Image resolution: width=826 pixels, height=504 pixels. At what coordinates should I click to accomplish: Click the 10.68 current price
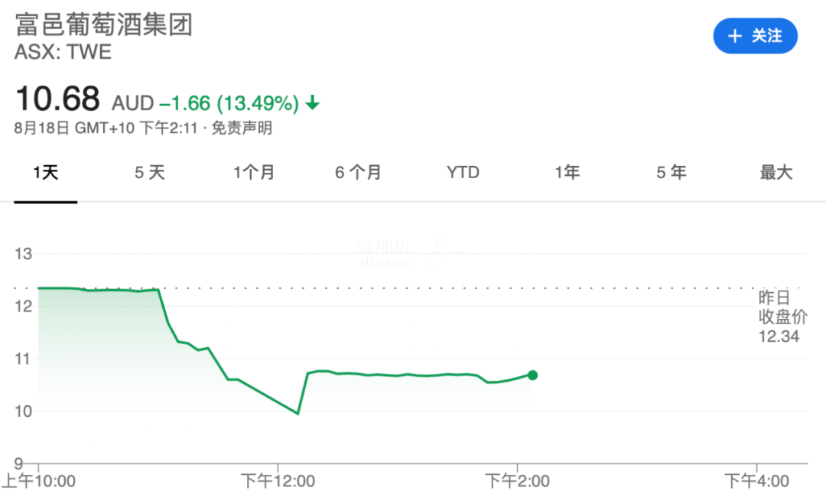tap(58, 99)
